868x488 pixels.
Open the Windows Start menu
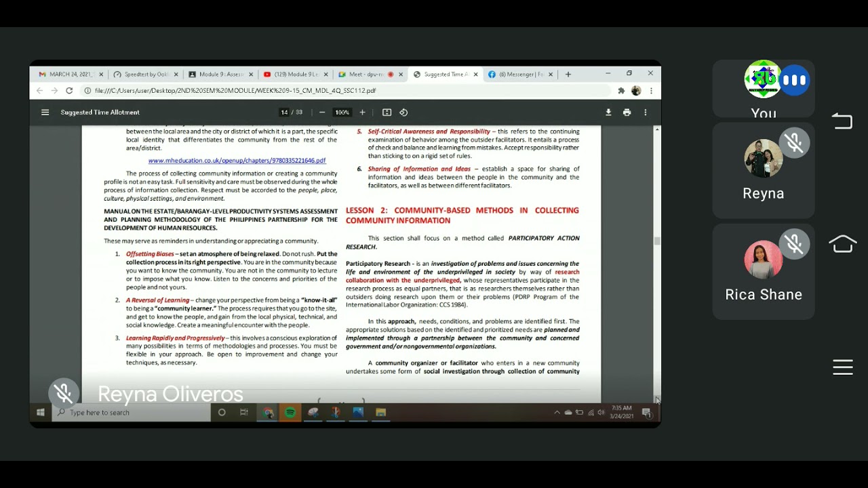click(x=40, y=412)
